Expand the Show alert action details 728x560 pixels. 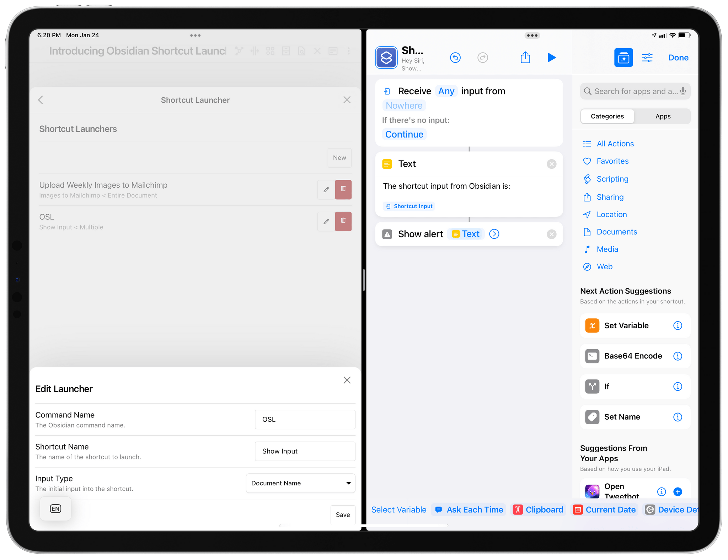coord(494,234)
